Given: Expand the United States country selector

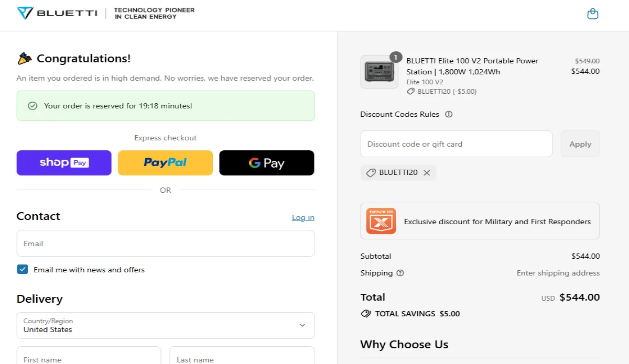Looking at the screenshot, I should click(302, 325).
